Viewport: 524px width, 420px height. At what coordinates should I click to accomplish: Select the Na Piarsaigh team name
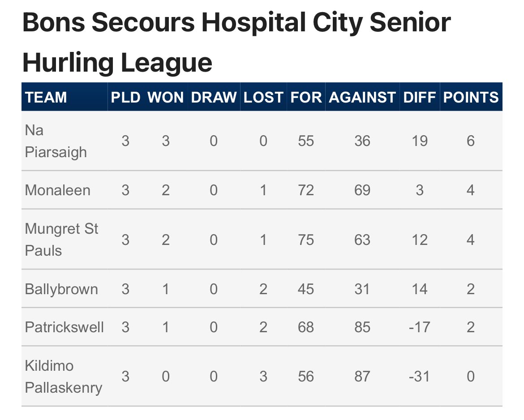[56, 141]
